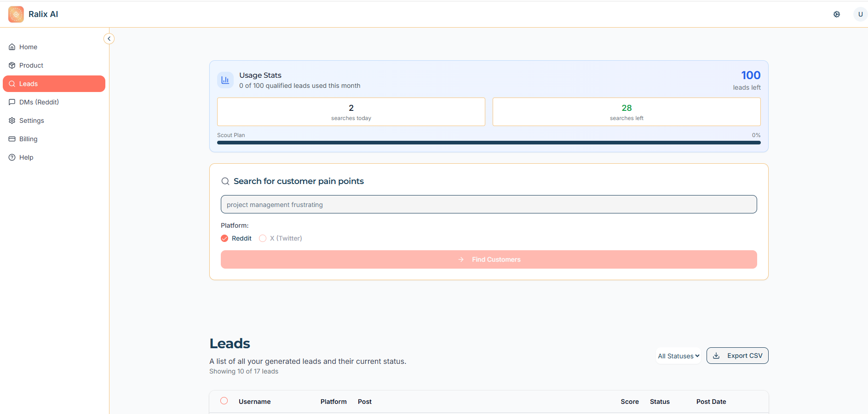Click the Product box icon
This screenshot has height=414, width=868.
pyautogui.click(x=12, y=65)
